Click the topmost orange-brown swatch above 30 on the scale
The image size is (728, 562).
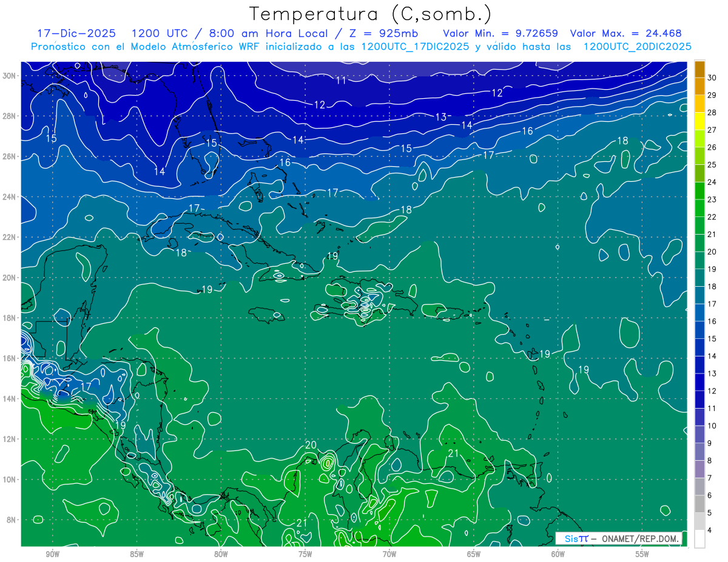[700, 69]
